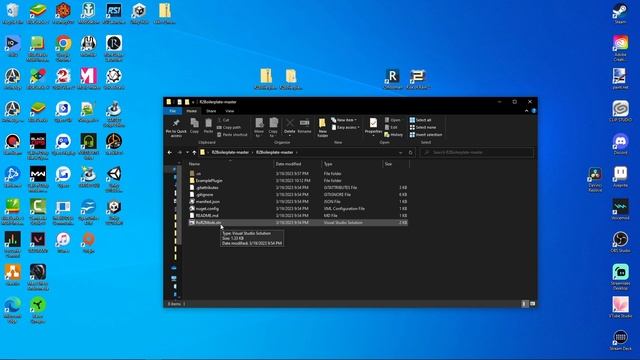Open Streamlabs Desktop shortcut

pyautogui.click(x=620, y=277)
